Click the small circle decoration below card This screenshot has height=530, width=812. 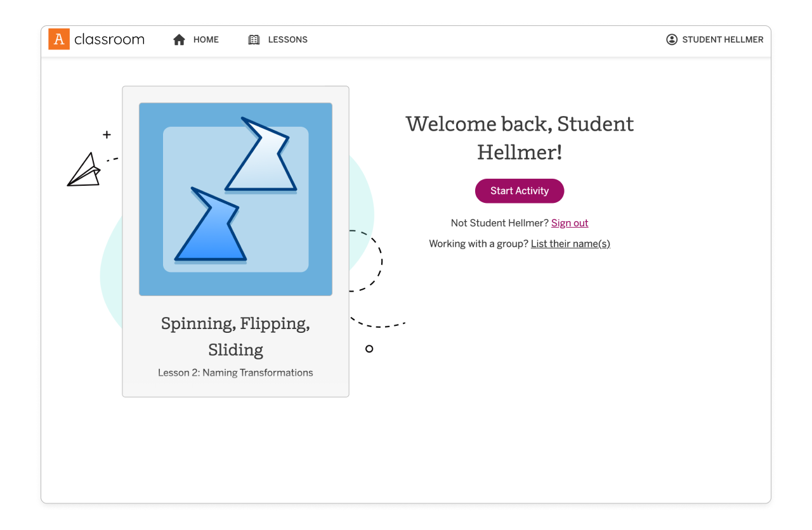click(369, 349)
